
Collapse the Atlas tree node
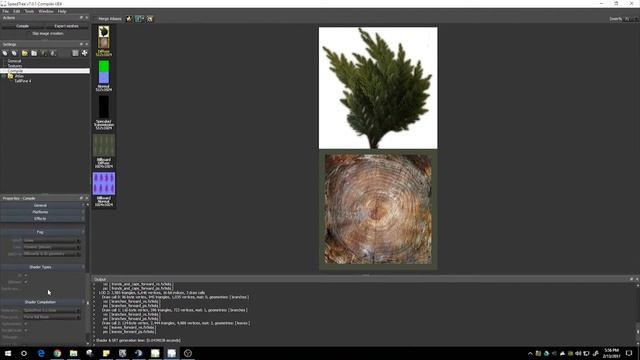point(4,76)
